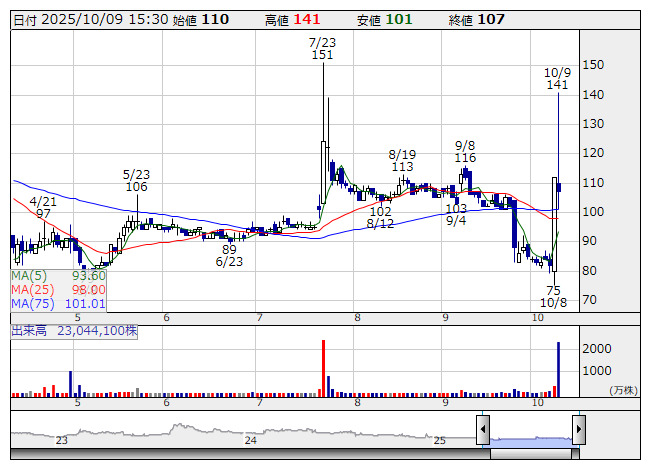Click the 89 6/23 low label
Screen dimensions: 653x470
(x=229, y=256)
